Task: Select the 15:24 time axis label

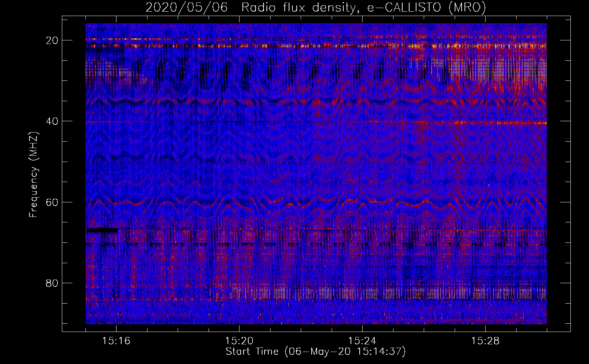Action: click(362, 341)
